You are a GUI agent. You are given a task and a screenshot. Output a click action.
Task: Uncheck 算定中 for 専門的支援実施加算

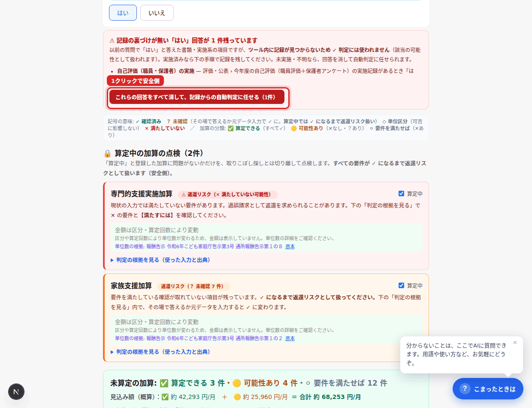point(402,194)
